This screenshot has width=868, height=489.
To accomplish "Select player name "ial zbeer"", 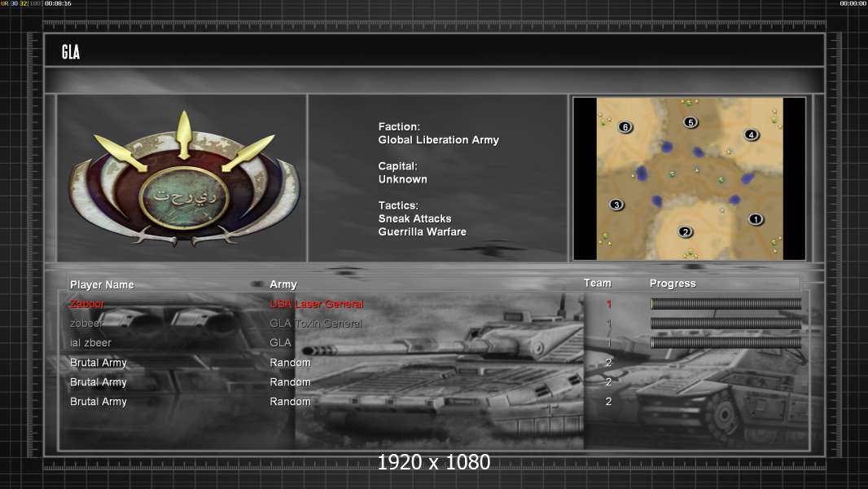I will point(90,343).
